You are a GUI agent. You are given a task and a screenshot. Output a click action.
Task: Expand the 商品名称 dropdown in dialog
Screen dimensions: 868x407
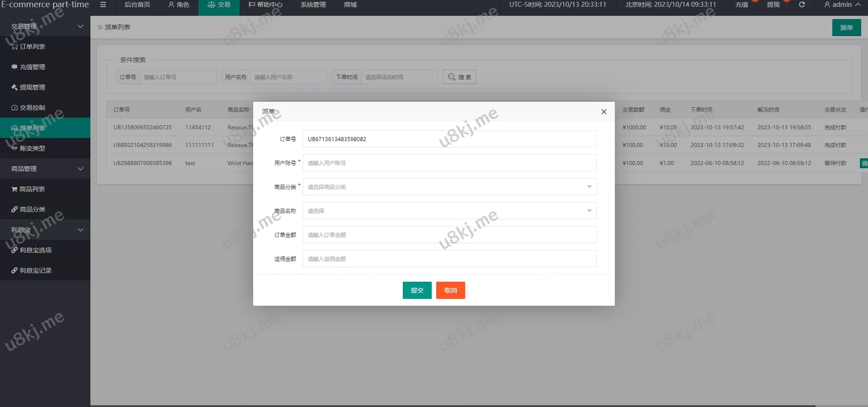pyautogui.click(x=449, y=211)
